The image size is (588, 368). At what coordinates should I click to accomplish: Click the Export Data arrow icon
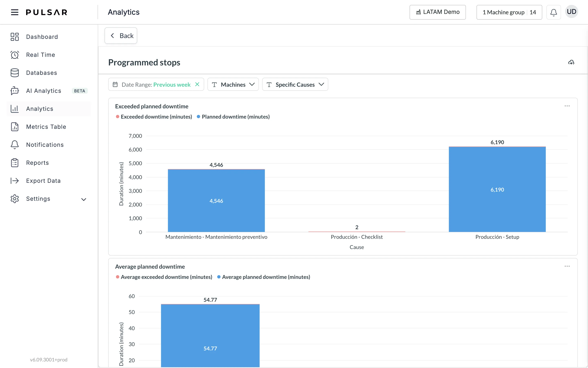14,181
